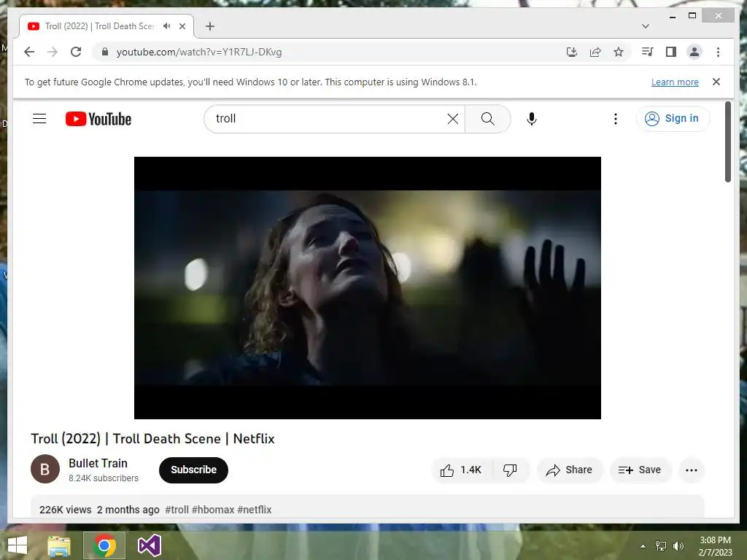The width and height of the screenshot is (747, 560).
Task: Click the #hbomax hashtag
Action: click(213, 510)
